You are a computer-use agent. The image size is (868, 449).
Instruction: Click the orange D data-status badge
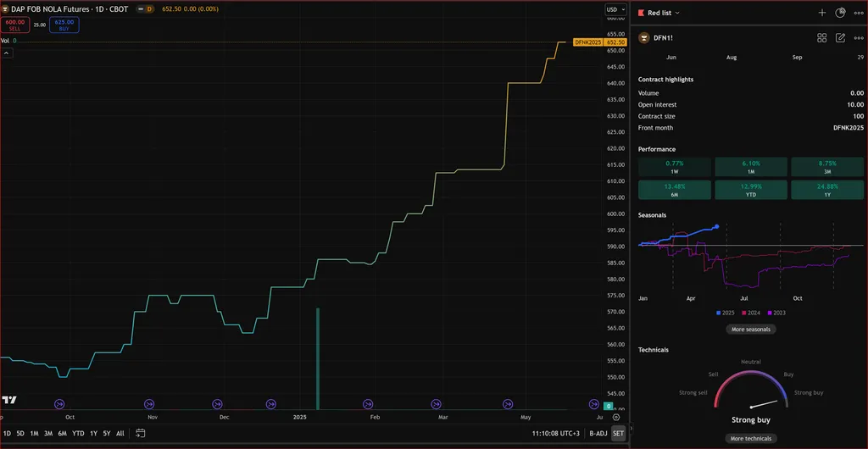click(149, 8)
